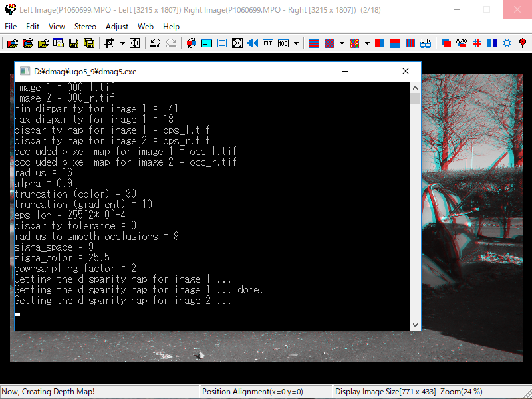The width and height of the screenshot is (532, 399).
Task: Expand the zoom dropdown beside 100 icon
Action: 296,43
